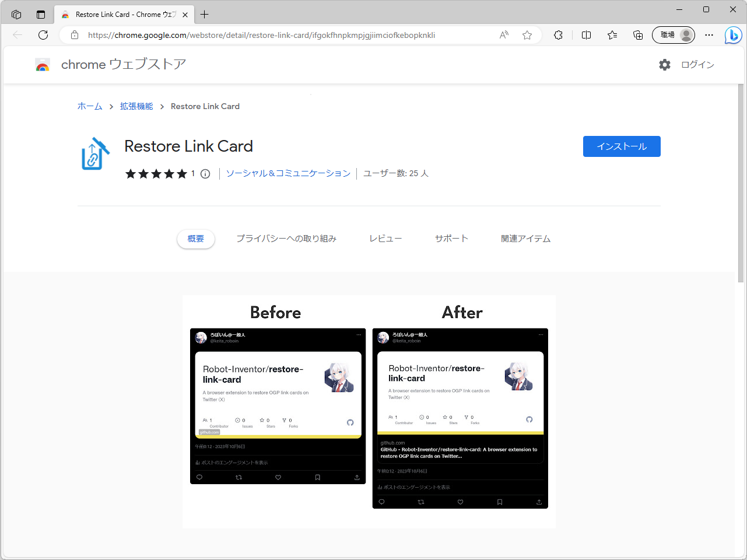Click the page refresh icon
747x560 pixels.
pyautogui.click(x=43, y=35)
